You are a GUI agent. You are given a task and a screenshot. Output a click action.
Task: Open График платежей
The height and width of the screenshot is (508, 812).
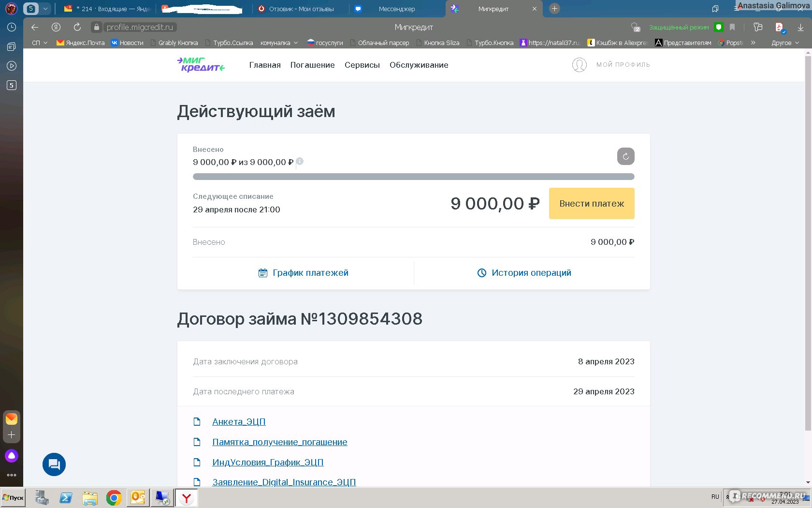[x=303, y=273]
